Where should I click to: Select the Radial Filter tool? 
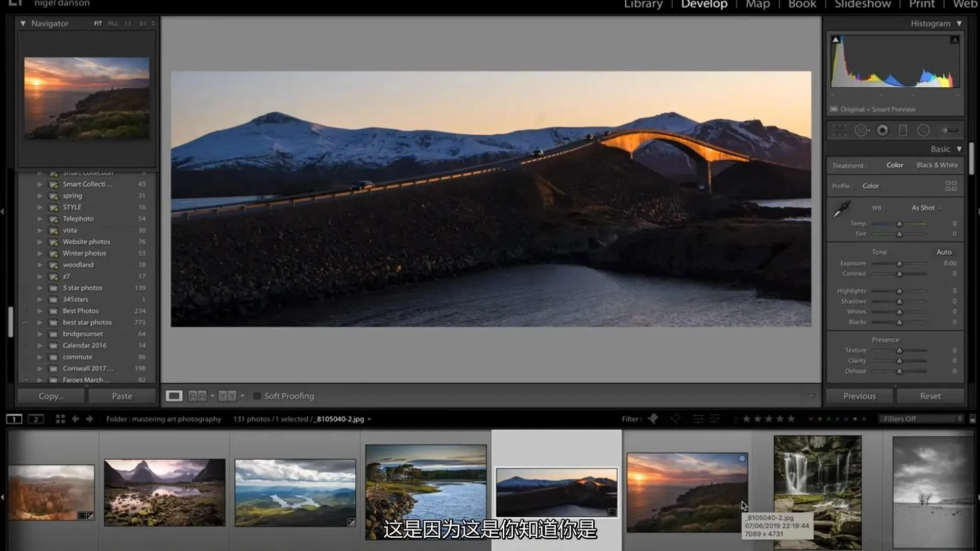click(x=923, y=131)
